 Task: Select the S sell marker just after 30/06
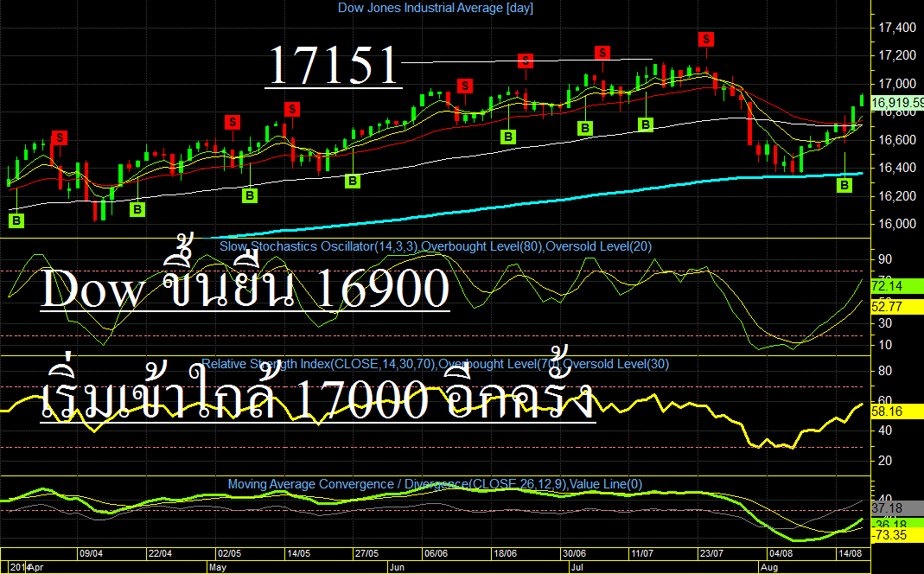[602, 53]
